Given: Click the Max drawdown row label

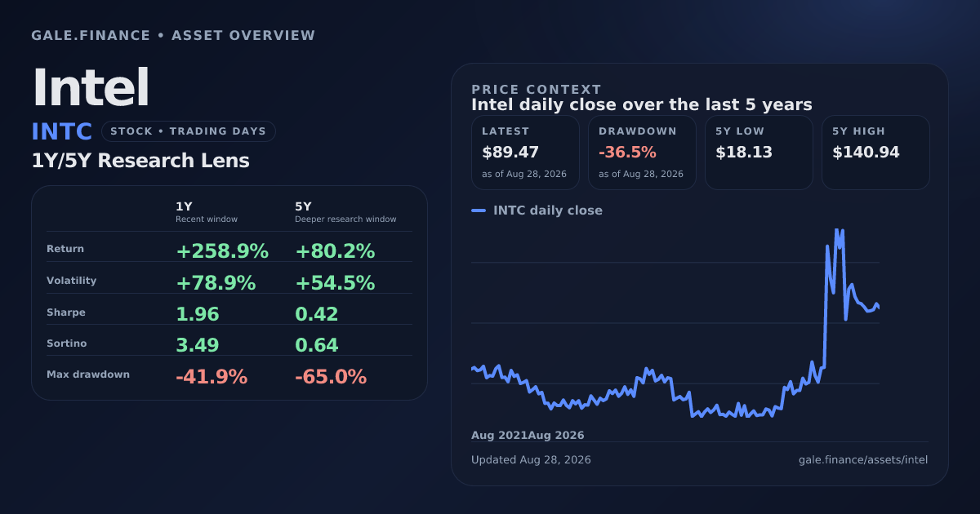Looking at the screenshot, I should point(88,374).
